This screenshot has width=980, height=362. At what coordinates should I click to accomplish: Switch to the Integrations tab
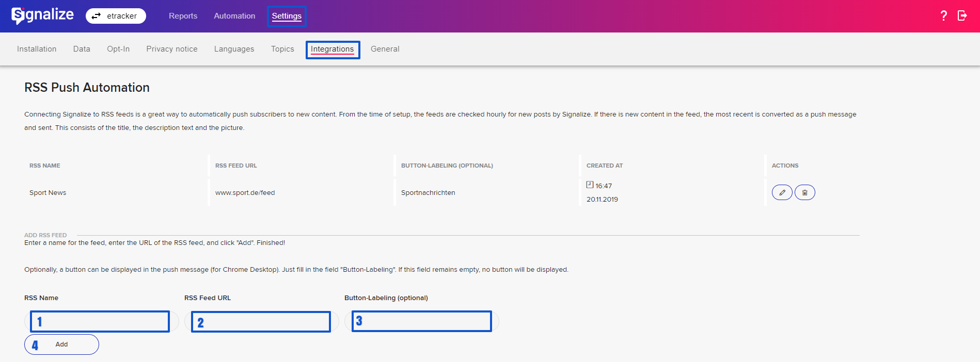(x=333, y=50)
